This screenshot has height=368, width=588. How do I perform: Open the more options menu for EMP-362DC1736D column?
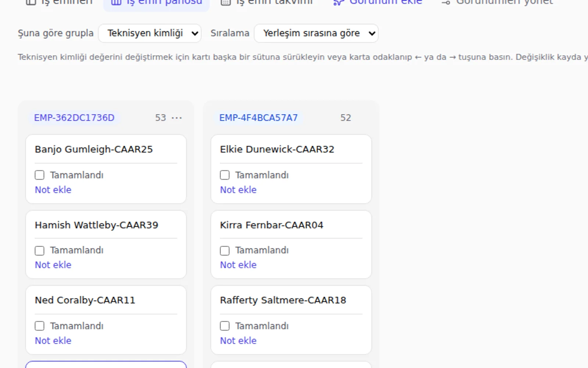click(x=177, y=118)
